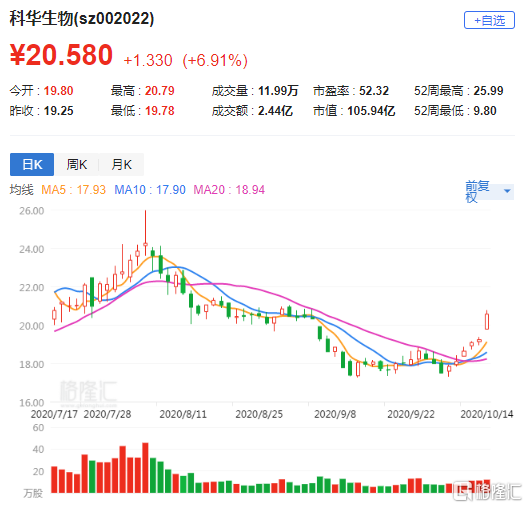
Task: Open the 前复权 adjustment dropdown
Action: (489, 191)
